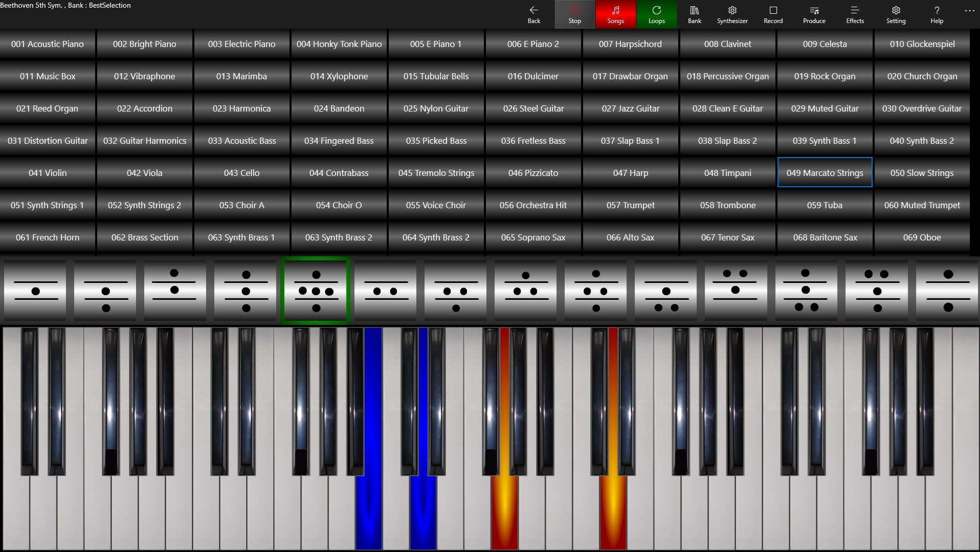Choose the 057 Trumpet sound

[630, 205]
